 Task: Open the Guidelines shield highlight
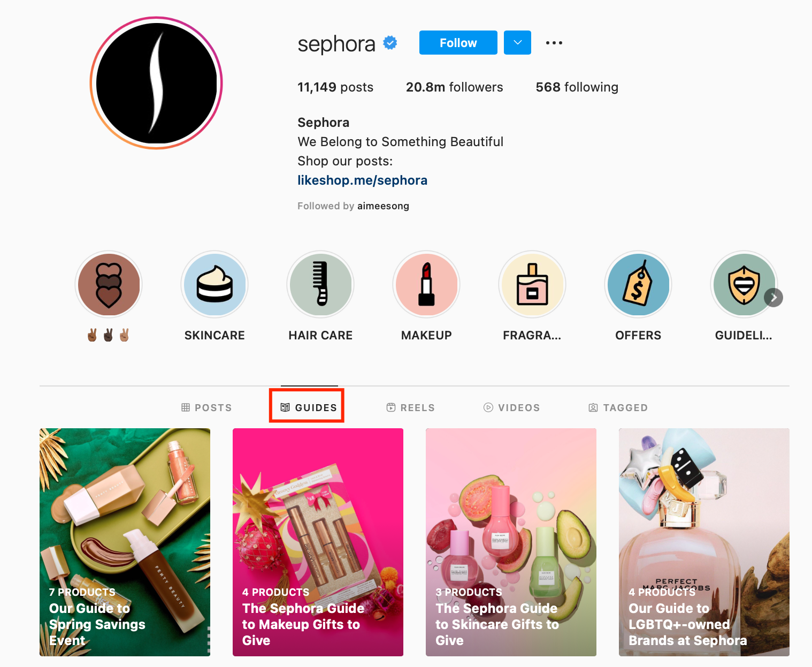coord(744,285)
